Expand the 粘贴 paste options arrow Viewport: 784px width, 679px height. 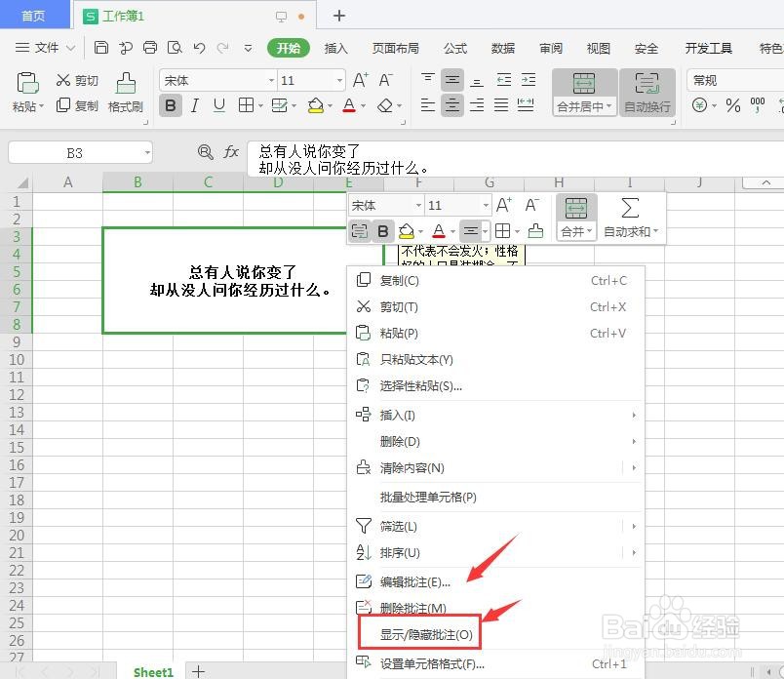click(x=41, y=106)
